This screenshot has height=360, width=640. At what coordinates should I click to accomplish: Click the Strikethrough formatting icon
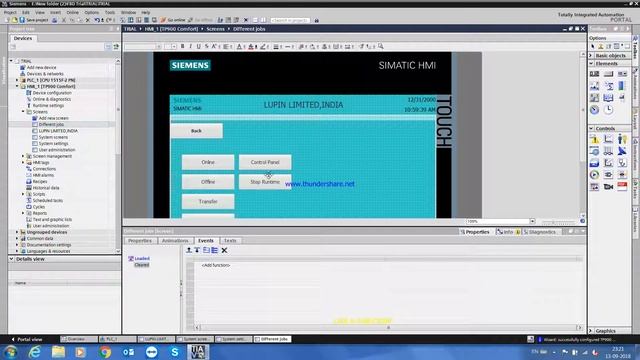tap(206, 47)
